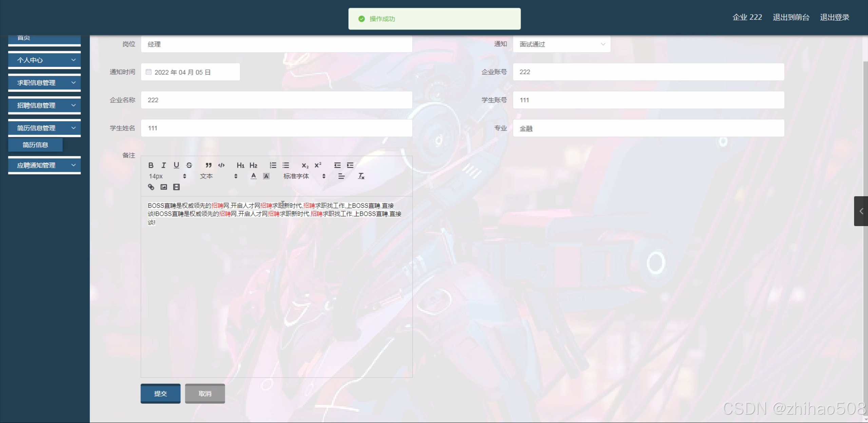Select the 简历信息 submenu item
This screenshot has height=423, width=868.
point(35,145)
